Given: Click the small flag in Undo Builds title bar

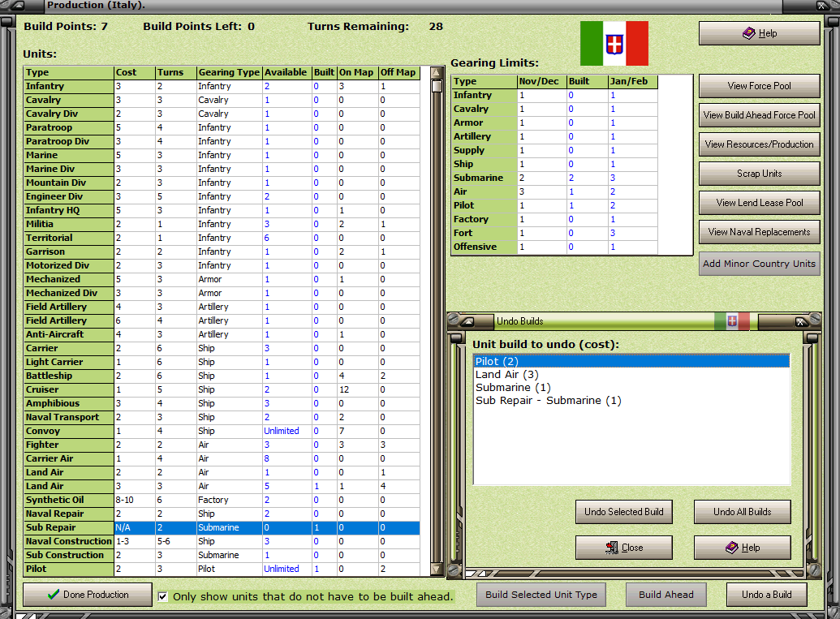Looking at the screenshot, I should (731, 321).
